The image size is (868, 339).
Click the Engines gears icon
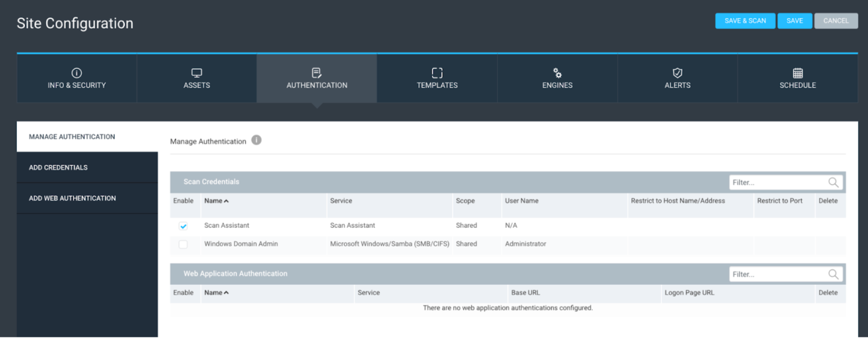[x=557, y=73]
